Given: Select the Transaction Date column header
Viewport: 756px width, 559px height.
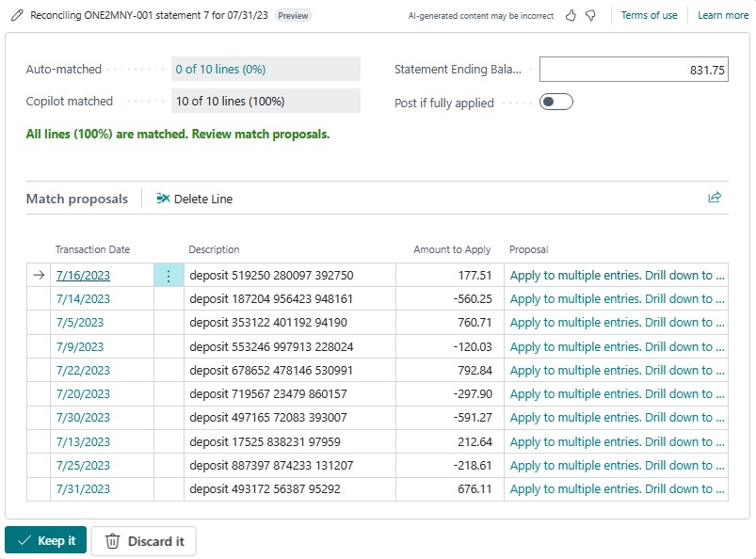Looking at the screenshot, I should 91,249.
